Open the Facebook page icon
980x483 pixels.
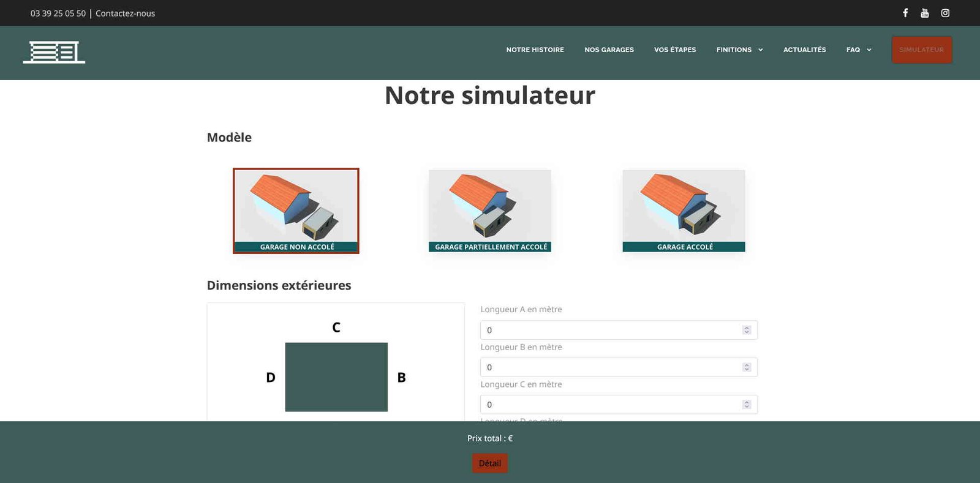pyautogui.click(x=905, y=13)
